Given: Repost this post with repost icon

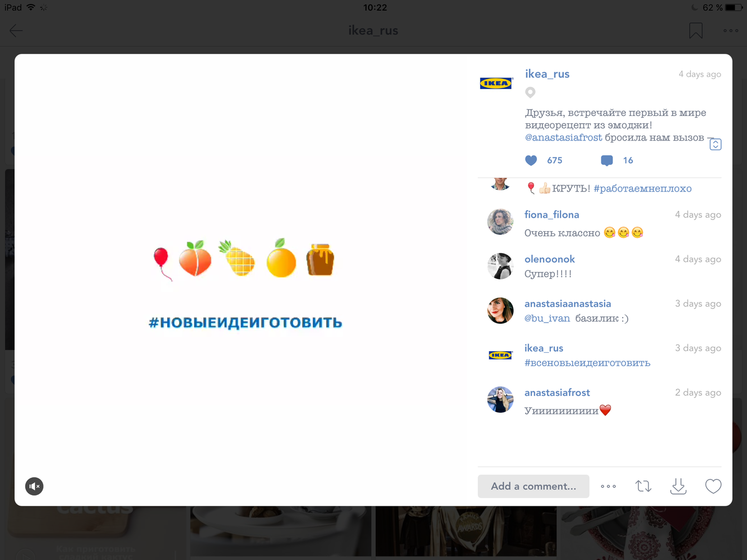Looking at the screenshot, I should [x=643, y=486].
